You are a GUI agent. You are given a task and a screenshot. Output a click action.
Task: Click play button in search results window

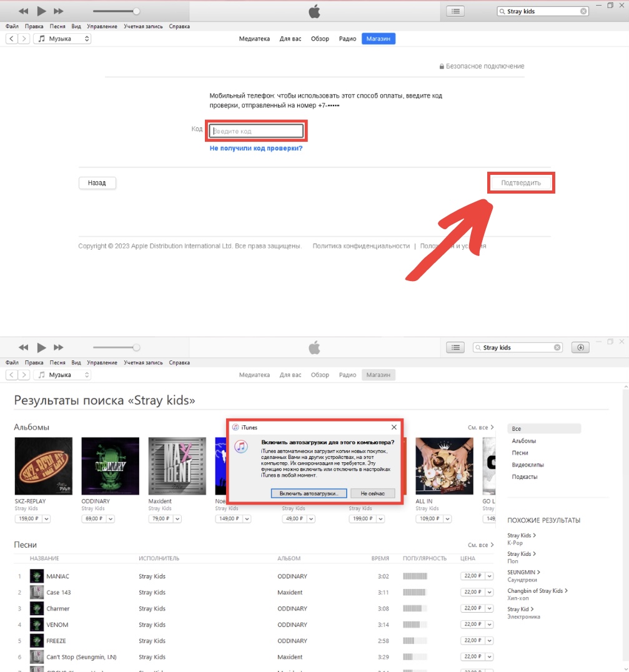[x=41, y=348]
